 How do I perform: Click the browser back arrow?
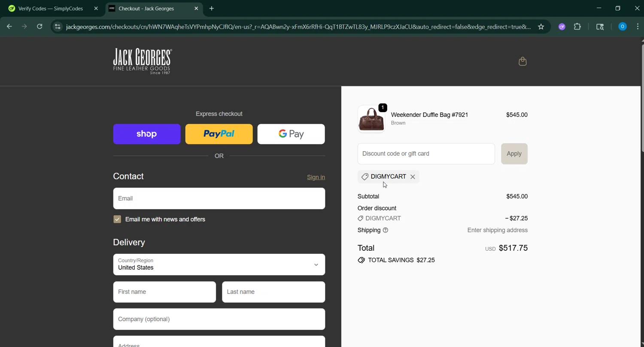(9, 27)
